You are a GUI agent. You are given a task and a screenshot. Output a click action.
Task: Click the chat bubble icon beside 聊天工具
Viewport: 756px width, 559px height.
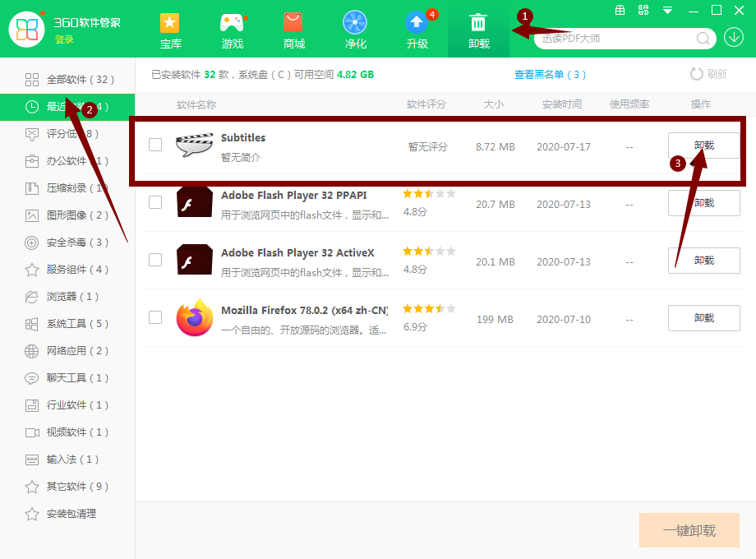(x=32, y=378)
